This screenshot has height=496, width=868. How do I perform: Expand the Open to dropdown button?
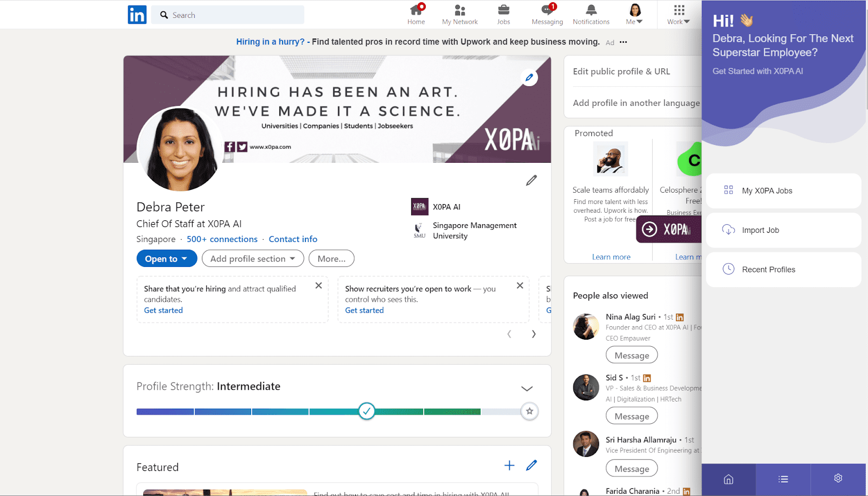coord(167,259)
